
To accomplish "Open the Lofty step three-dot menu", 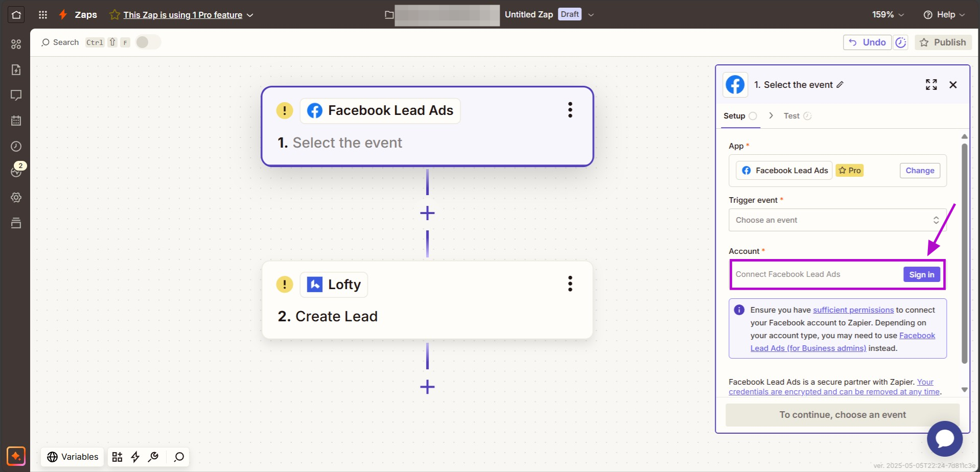I will point(570,284).
